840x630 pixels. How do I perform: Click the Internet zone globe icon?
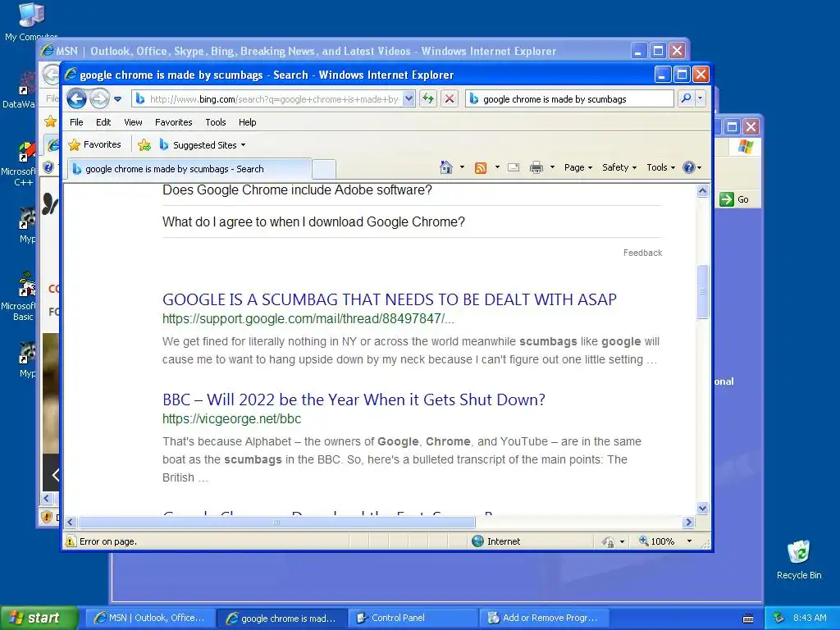(x=478, y=541)
